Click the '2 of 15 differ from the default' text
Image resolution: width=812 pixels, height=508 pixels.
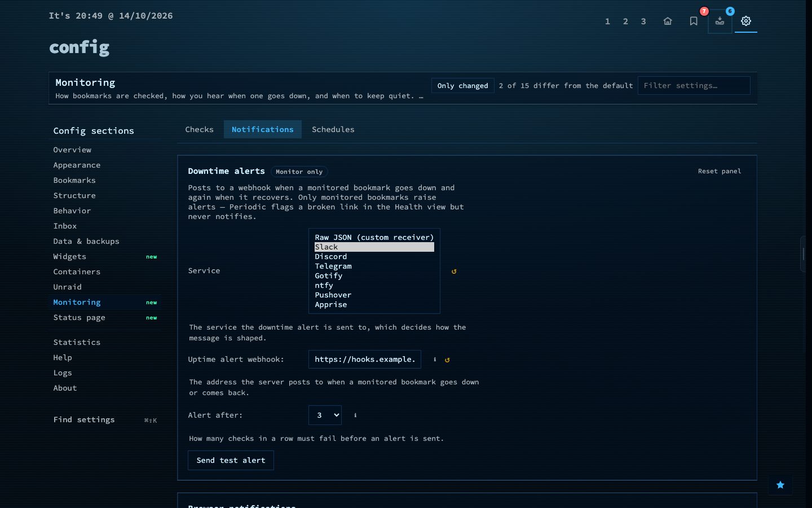566,86
